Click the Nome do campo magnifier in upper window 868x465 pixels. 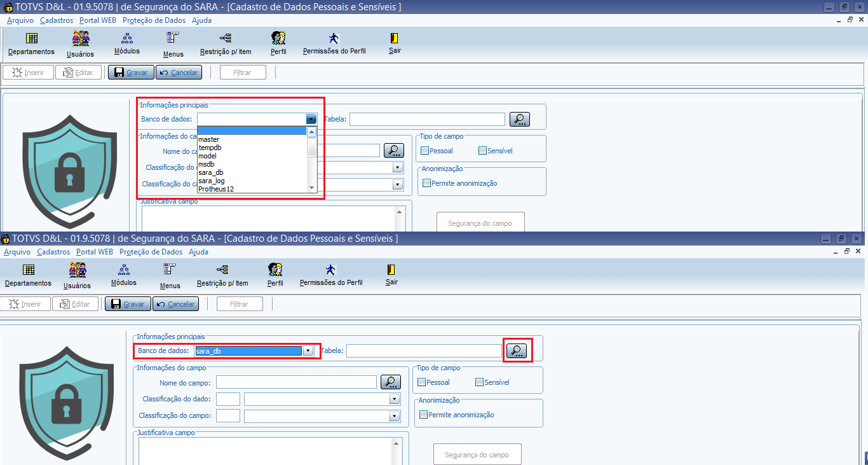394,151
